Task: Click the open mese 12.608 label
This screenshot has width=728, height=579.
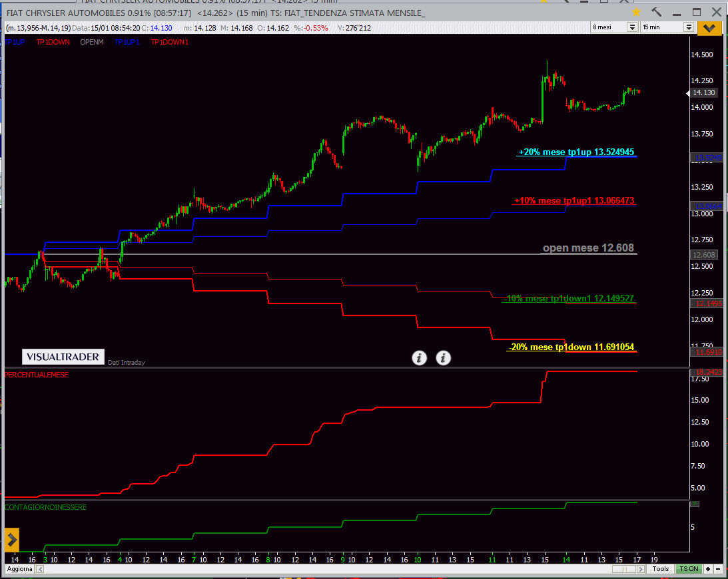Action: [588, 248]
